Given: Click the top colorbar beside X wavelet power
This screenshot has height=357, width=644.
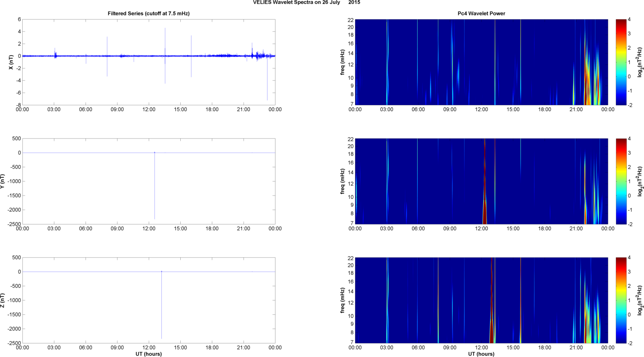Looking at the screenshot, I should (621, 62).
